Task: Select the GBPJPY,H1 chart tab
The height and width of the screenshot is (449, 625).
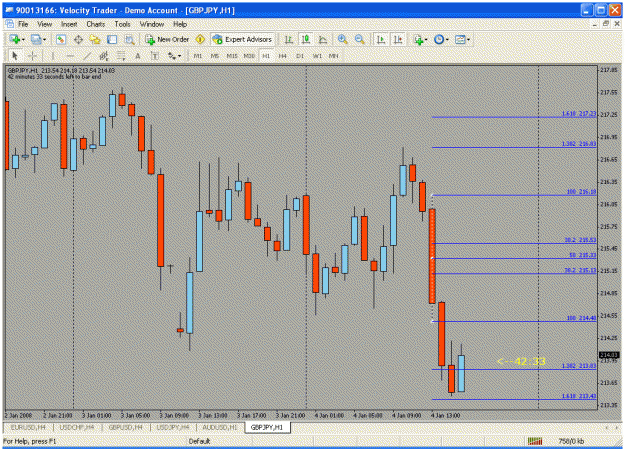Action: [x=267, y=427]
